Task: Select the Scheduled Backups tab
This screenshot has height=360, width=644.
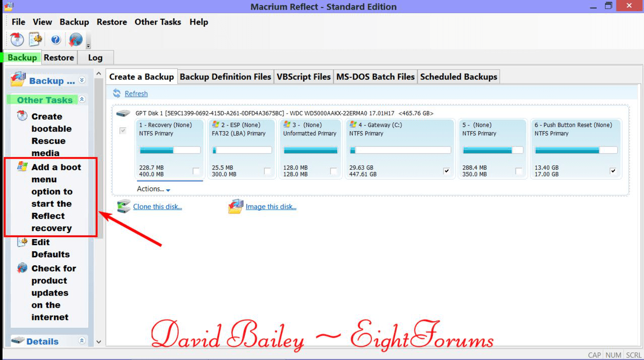Action: 459,77
